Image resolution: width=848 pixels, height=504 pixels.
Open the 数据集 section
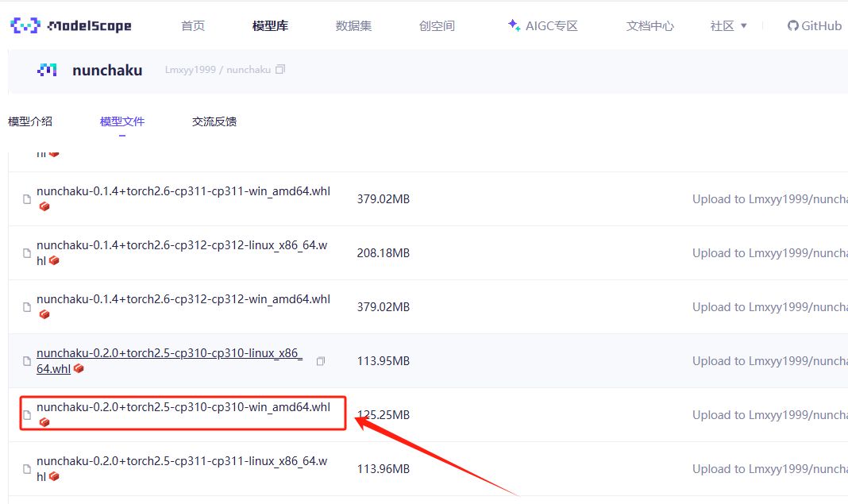(x=353, y=25)
